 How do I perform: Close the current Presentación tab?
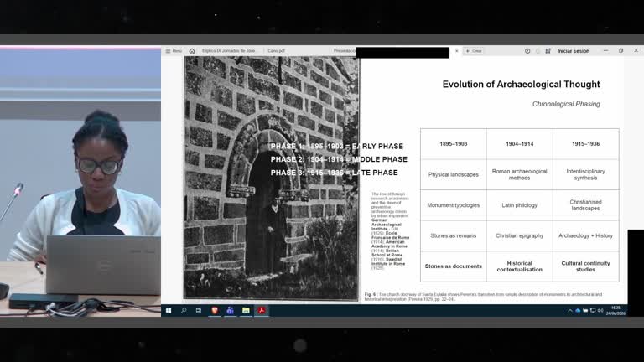(457, 51)
